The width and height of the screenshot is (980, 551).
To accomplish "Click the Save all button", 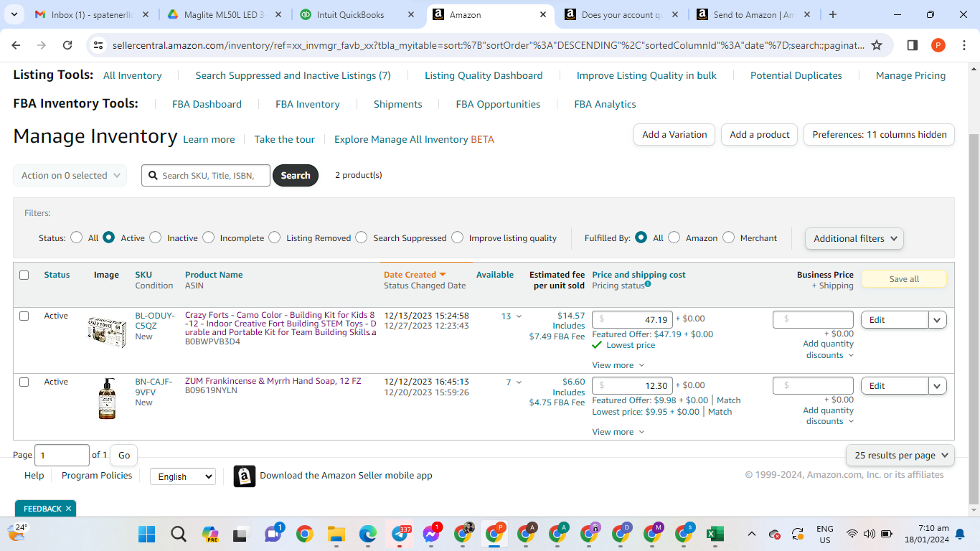I will point(903,279).
